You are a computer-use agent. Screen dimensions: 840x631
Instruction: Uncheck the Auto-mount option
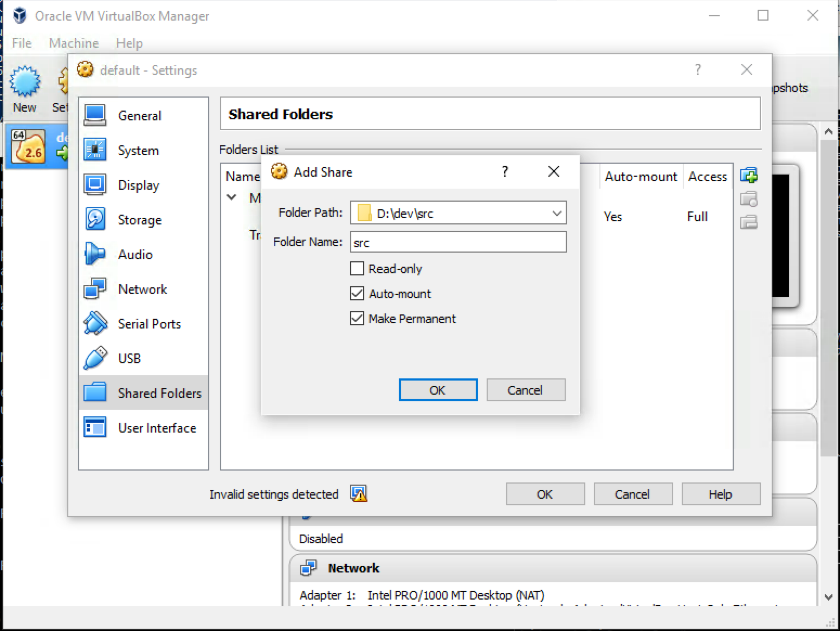pyautogui.click(x=357, y=293)
